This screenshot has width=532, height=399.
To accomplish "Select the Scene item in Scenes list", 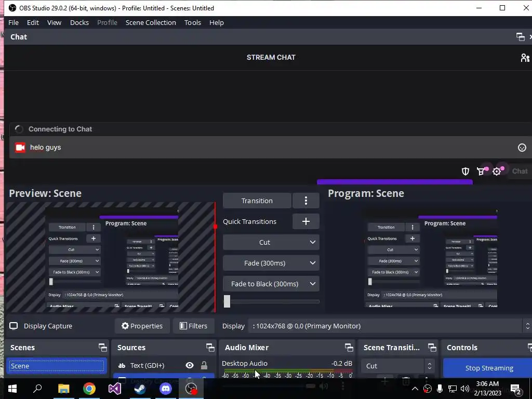I will 56,366.
